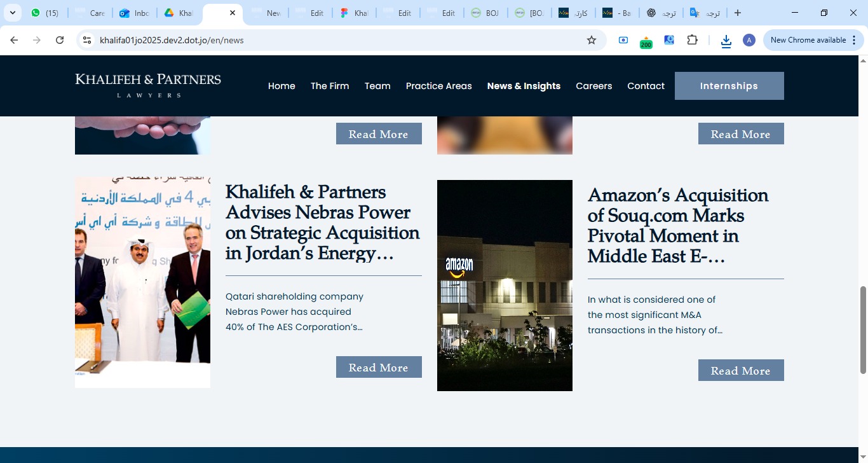This screenshot has width=868, height=463.
Task: Open the Downloads icon in toolbar
Action: [x=726, y=41]
